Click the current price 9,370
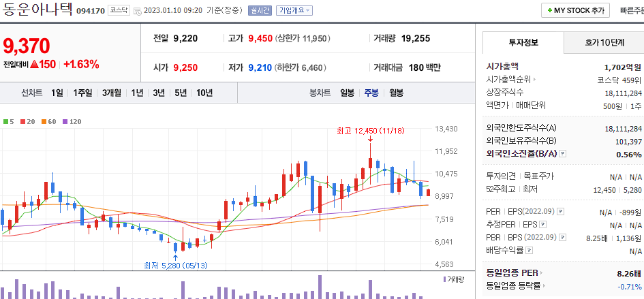The image size is (644, 299). point(27,46)
